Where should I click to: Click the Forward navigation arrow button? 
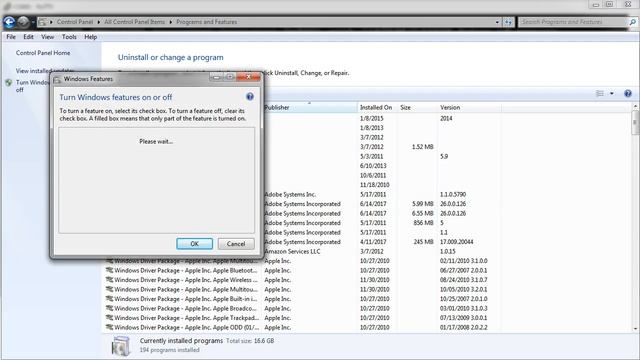coord(23,22)
